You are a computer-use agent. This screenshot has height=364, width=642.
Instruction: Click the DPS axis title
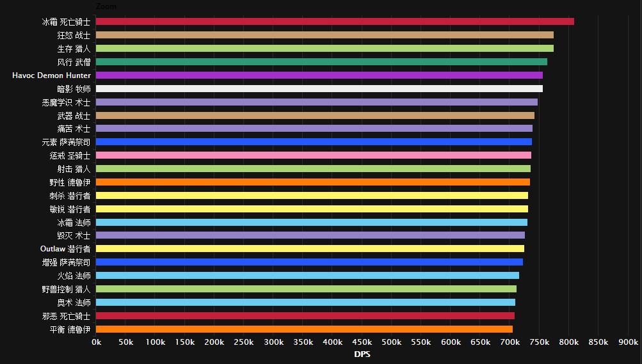(x=362, y=354)
